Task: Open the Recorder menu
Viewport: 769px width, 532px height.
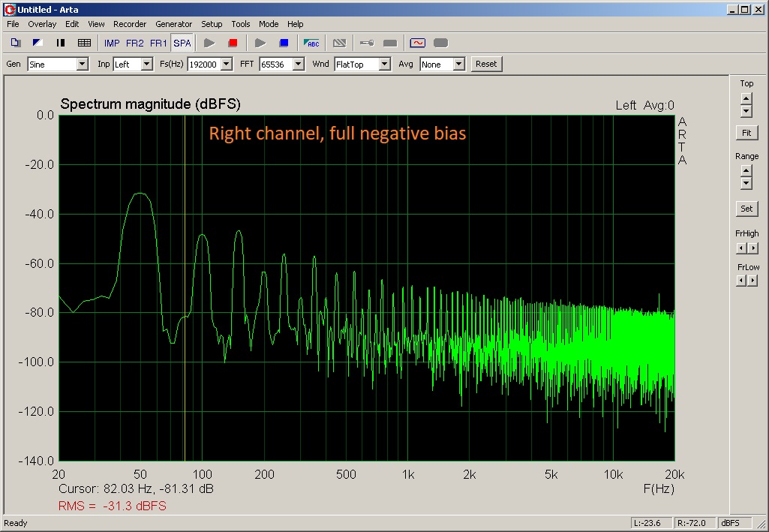Action: coord(130,24)
